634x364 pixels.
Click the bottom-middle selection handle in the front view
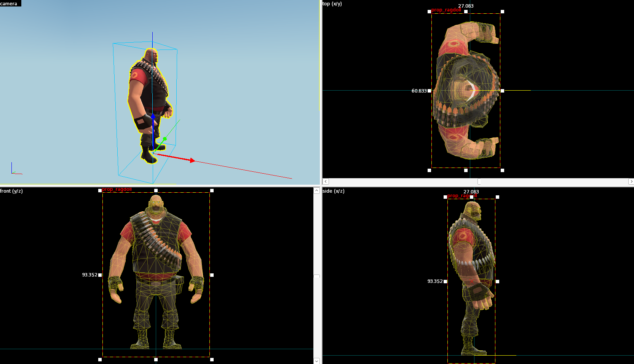(x=156, y=359)
